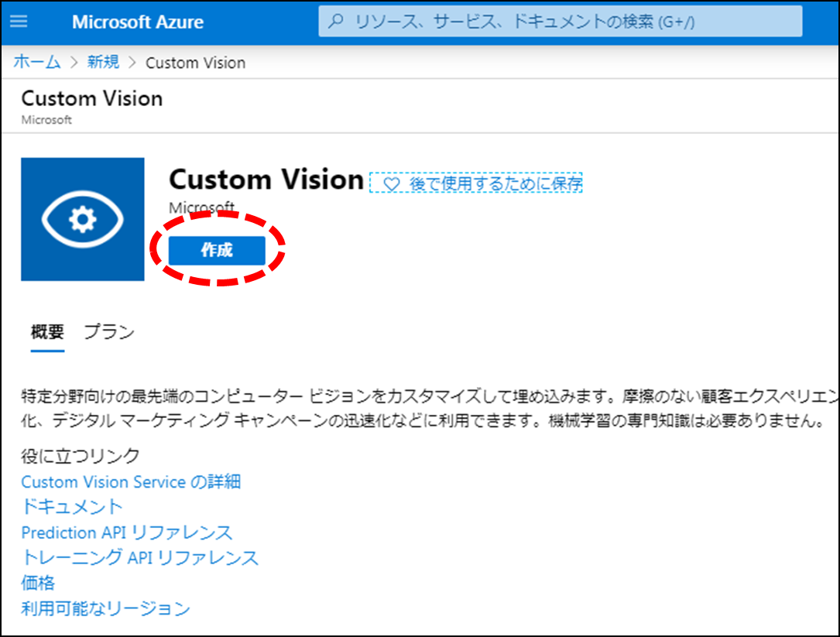Click the Custom Vision eye logo
The width and height of the screenshot is (840, 637).
click(x=83, y=219)
